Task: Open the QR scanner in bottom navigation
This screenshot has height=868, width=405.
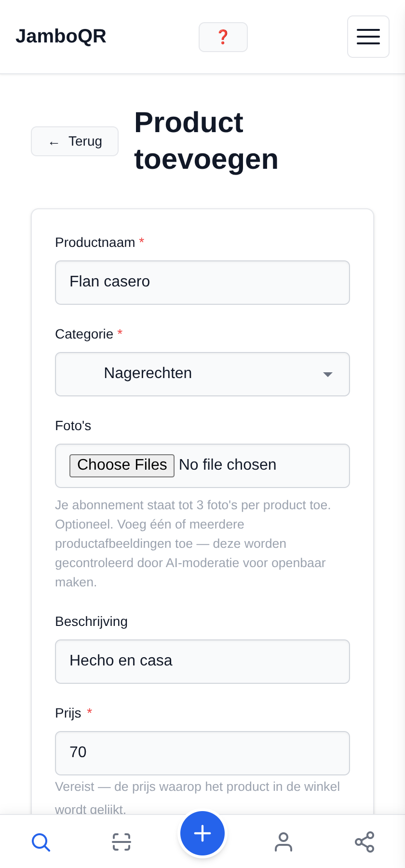Action: pos(121,842)
